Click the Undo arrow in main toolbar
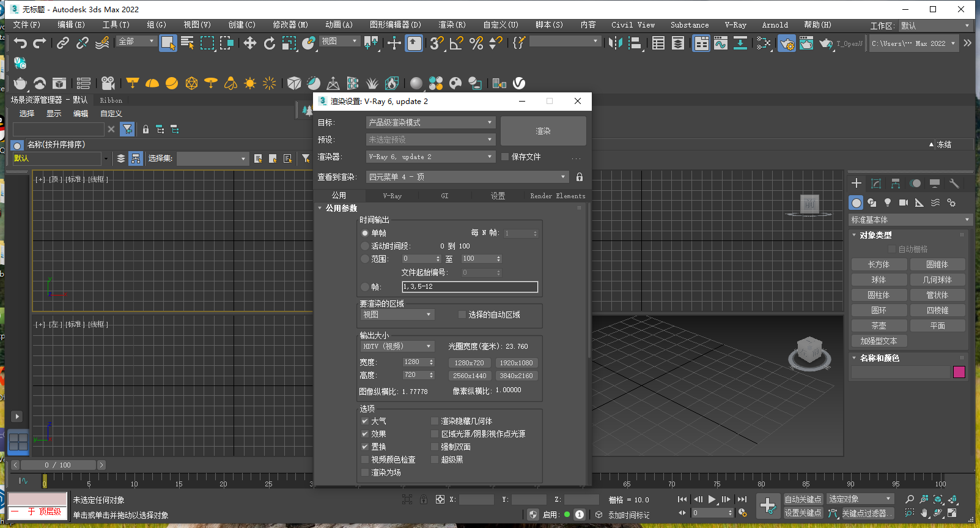Viewport: 980px width, 528px height. 21,43
